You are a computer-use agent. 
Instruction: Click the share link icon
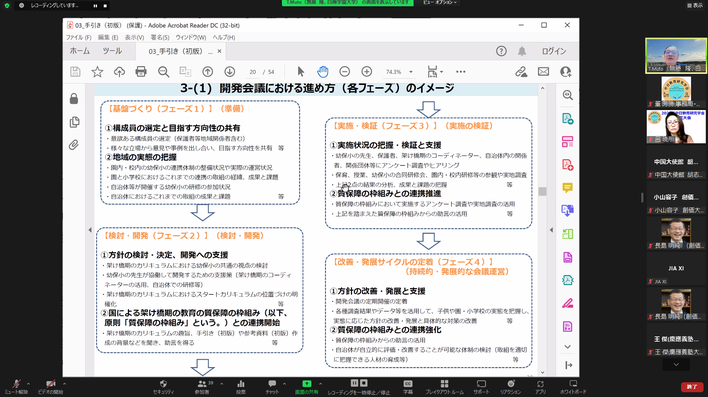click(x=521, y=72)
